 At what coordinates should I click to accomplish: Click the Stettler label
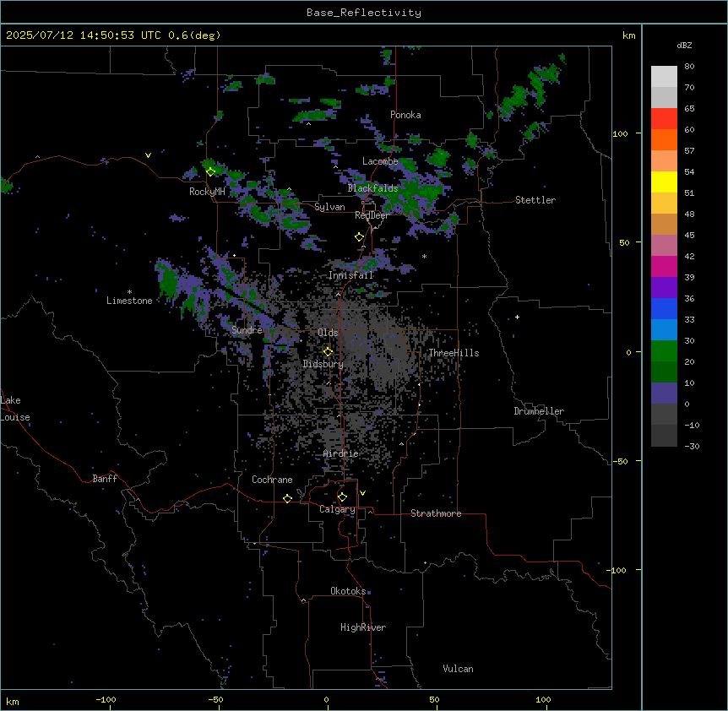[x=535, y=200]
